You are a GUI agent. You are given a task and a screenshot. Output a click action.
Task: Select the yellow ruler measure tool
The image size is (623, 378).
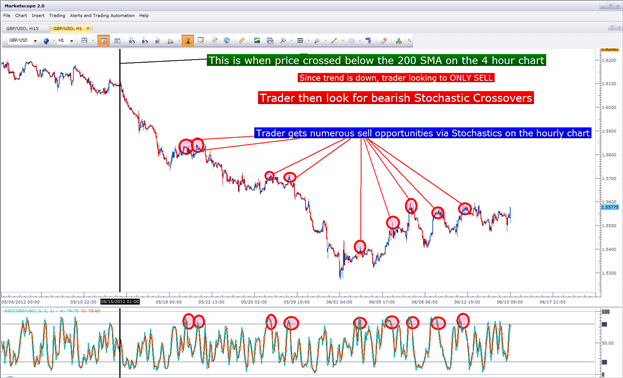coord(242,41)
